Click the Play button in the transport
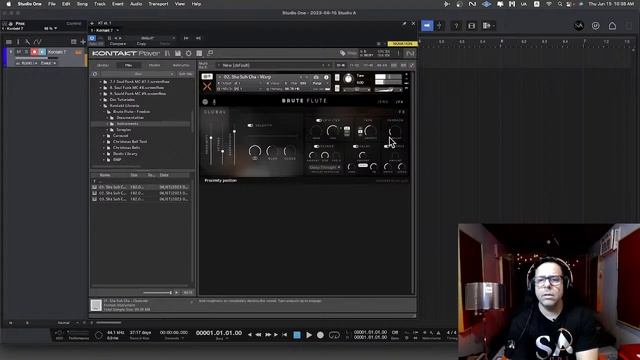Viewport: 640px width, 360px height. [309, 335]
